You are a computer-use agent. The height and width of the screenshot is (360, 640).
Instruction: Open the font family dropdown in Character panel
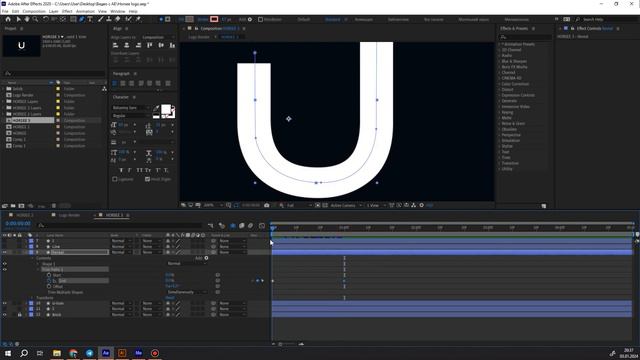(x=131, y=108)
